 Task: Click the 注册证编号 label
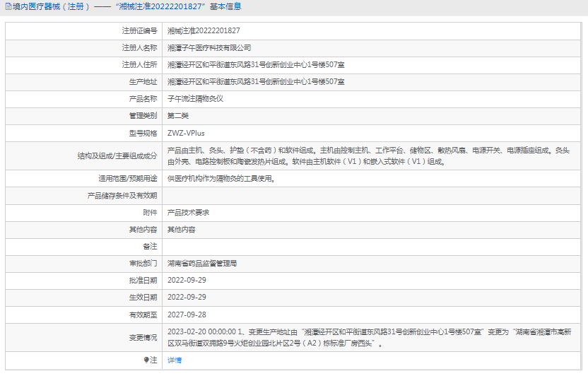[x=139, y=30]
